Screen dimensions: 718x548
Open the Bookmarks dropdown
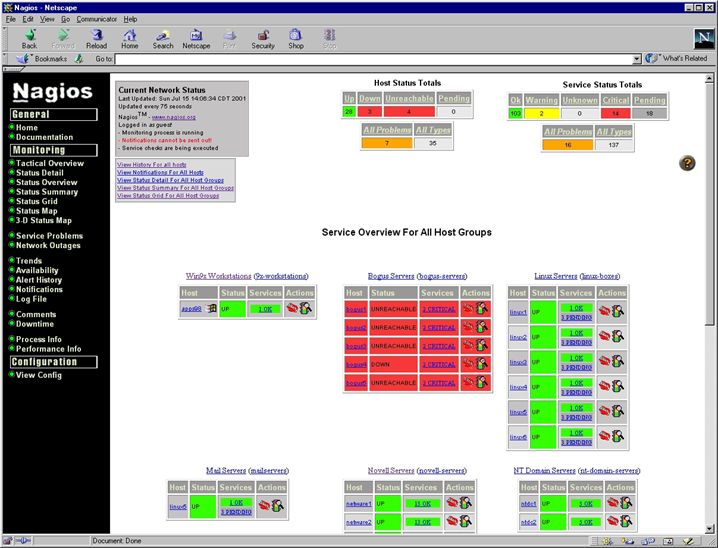pos(43,59)
